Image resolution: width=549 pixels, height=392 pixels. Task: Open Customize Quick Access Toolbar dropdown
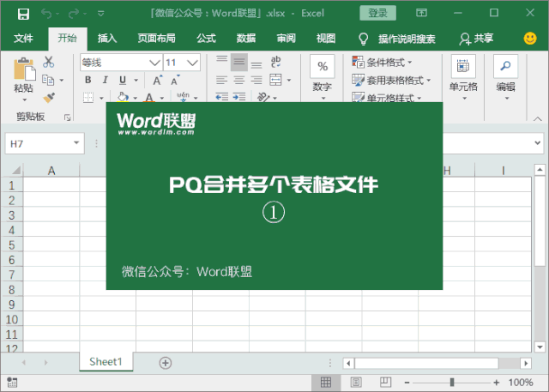[101, 14]
